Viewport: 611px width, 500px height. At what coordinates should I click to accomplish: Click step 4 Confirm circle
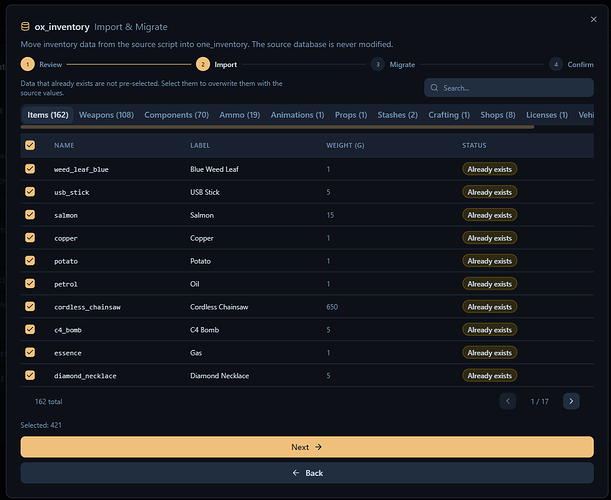coord(556,64)
